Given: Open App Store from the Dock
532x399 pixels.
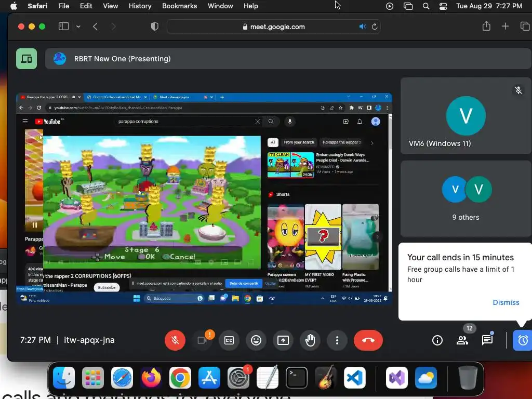Looking at the screenshot, I should [x=209, y=378].
